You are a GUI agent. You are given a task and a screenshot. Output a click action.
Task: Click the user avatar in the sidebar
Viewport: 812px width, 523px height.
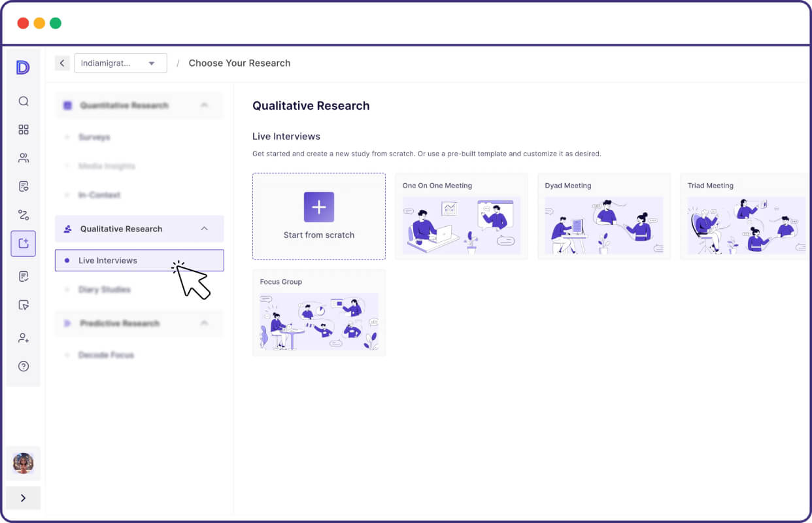[24, 463]
